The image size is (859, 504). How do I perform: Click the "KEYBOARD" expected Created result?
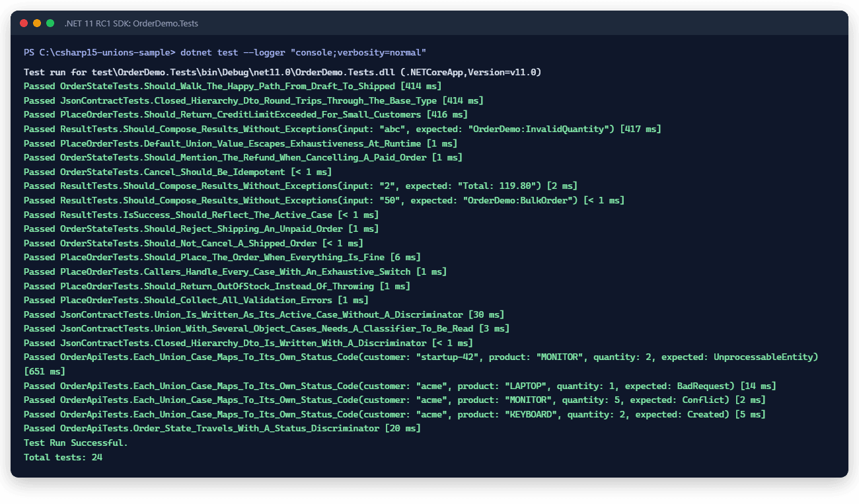pyautogui.click(x=394, y=414)
